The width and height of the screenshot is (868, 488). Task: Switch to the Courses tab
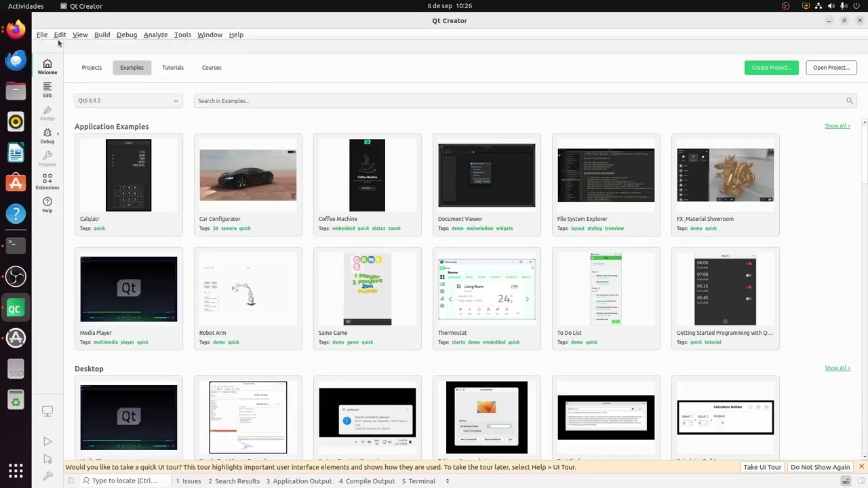coord(212,68)
